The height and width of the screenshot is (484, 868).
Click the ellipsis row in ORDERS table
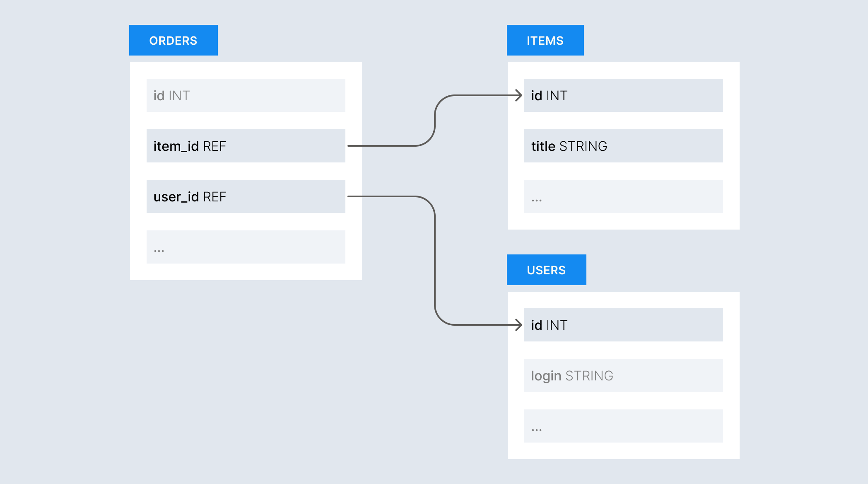(246, 247)
